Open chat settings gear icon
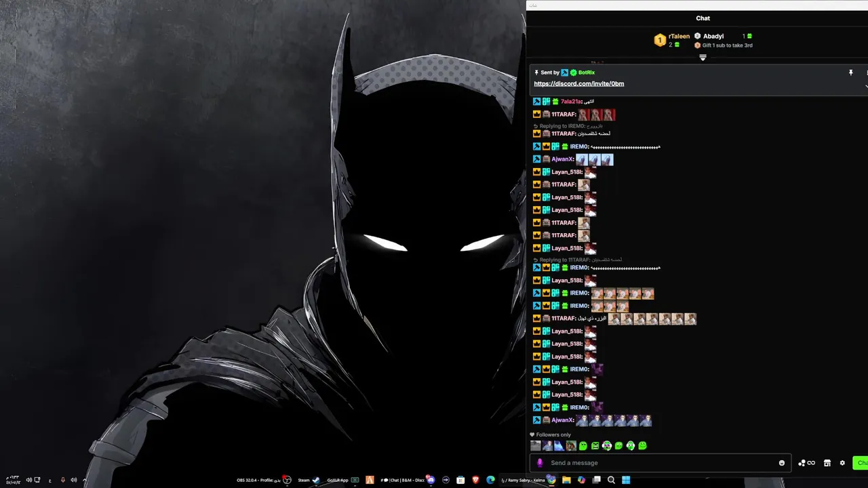This screenshot has width=868, height=488. [x=842, y=463]
